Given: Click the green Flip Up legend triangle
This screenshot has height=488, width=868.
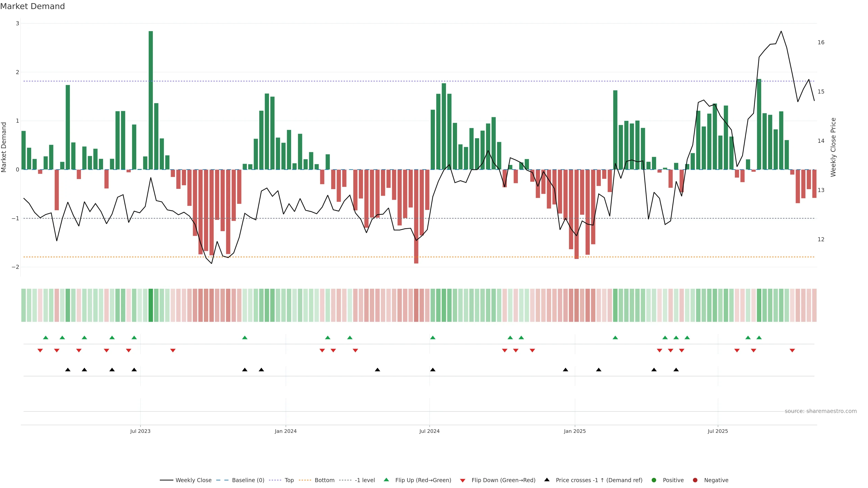Looking at the screenshot, I should point(387,480).
